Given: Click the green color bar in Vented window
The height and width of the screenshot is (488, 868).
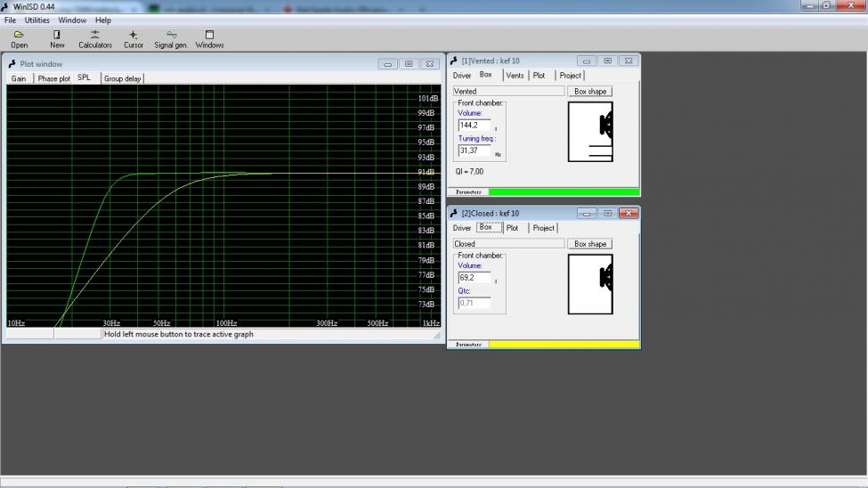Looking at the screenshot, I should point(564,191).
